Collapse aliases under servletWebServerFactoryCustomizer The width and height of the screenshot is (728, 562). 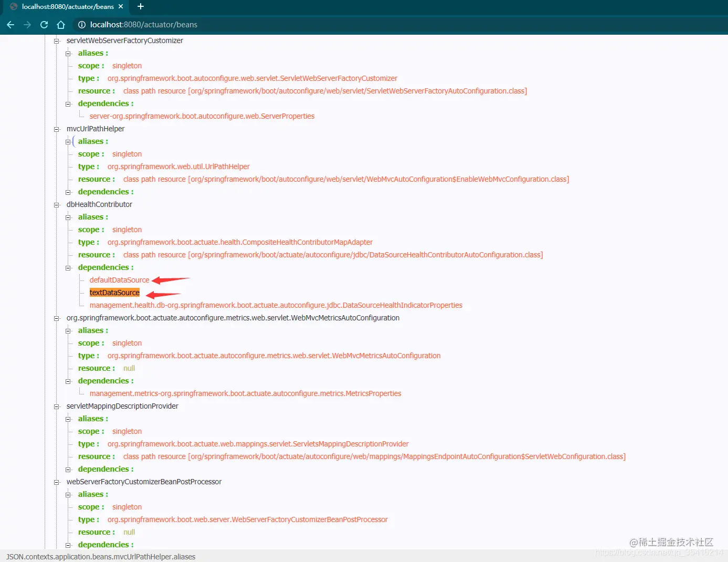pos(68,54)
